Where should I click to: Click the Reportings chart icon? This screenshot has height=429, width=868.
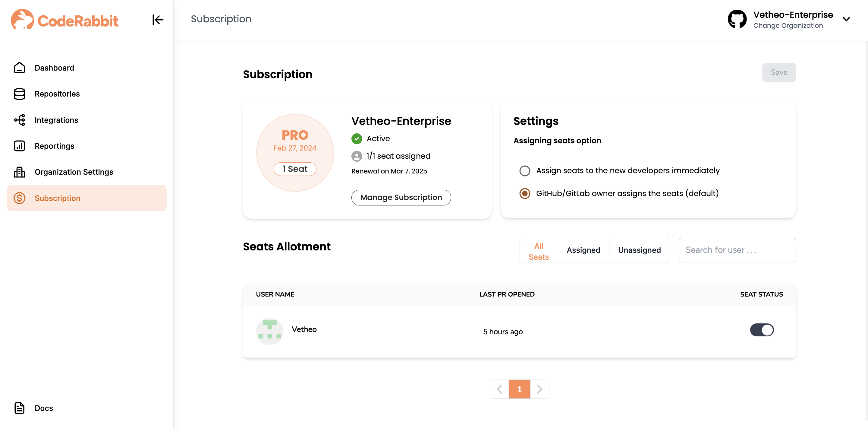click(19, 146)
